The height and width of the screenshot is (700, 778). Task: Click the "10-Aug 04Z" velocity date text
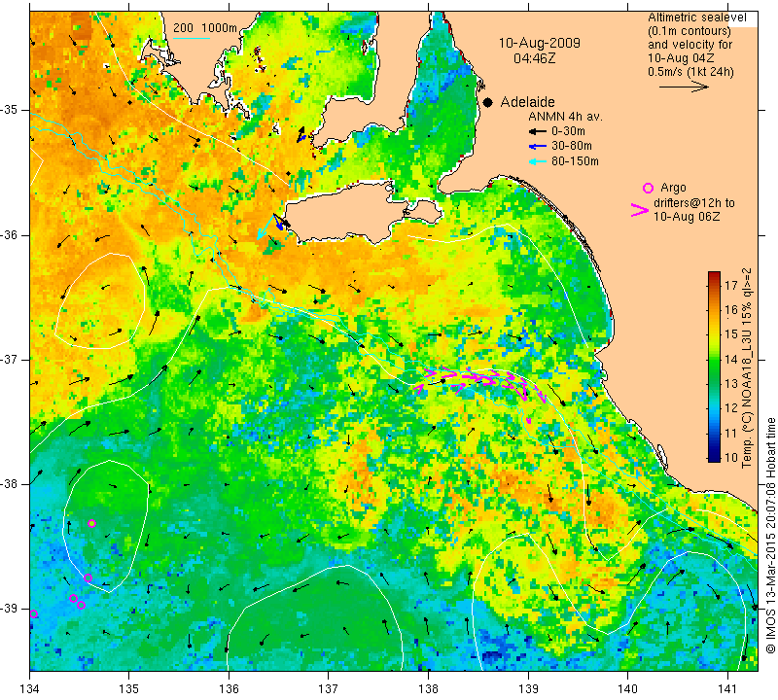681,58
